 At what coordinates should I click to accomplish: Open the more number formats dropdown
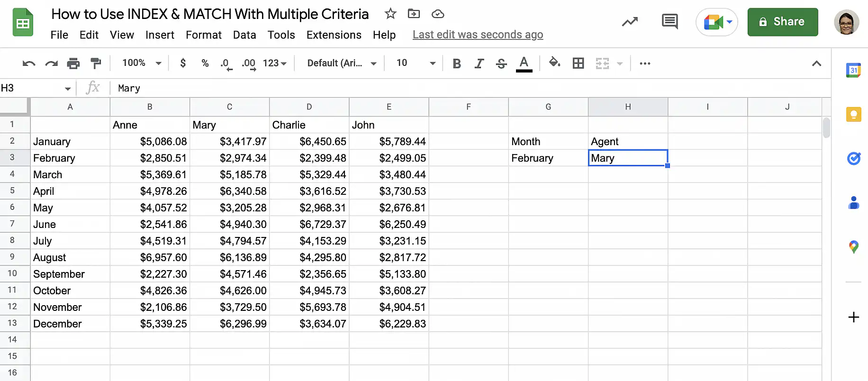tap(275, 63)
